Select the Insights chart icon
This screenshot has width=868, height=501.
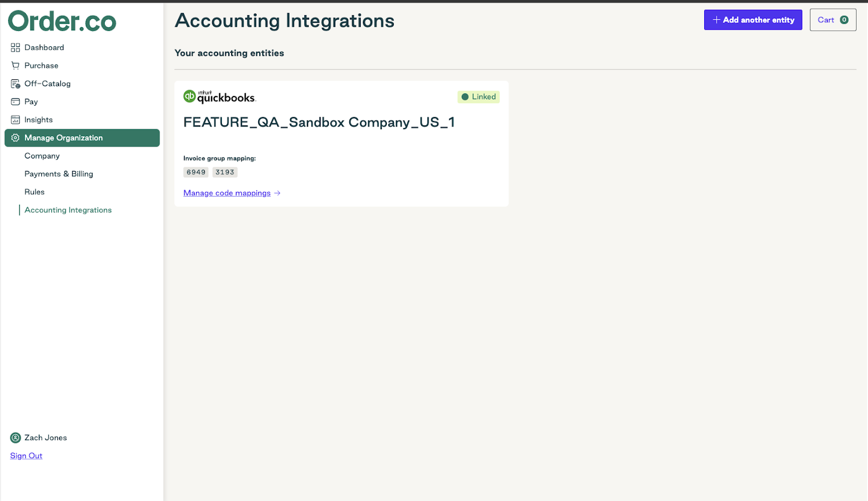coord(15,119)
